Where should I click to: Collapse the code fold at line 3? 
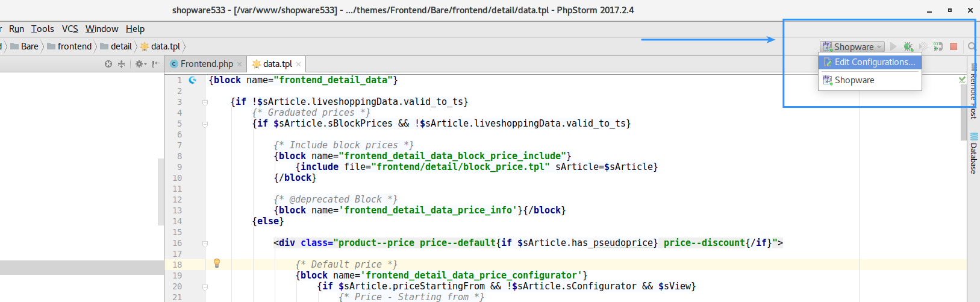[x=205, y=102]
